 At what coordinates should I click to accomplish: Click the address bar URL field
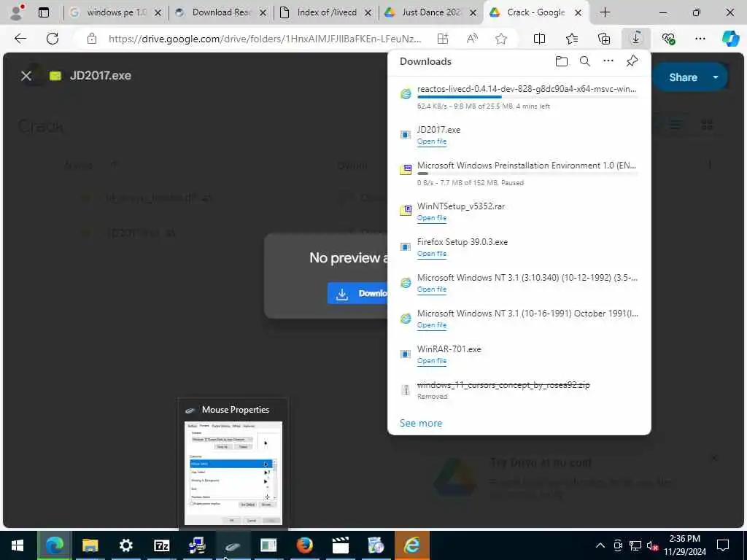coord(265,39)
